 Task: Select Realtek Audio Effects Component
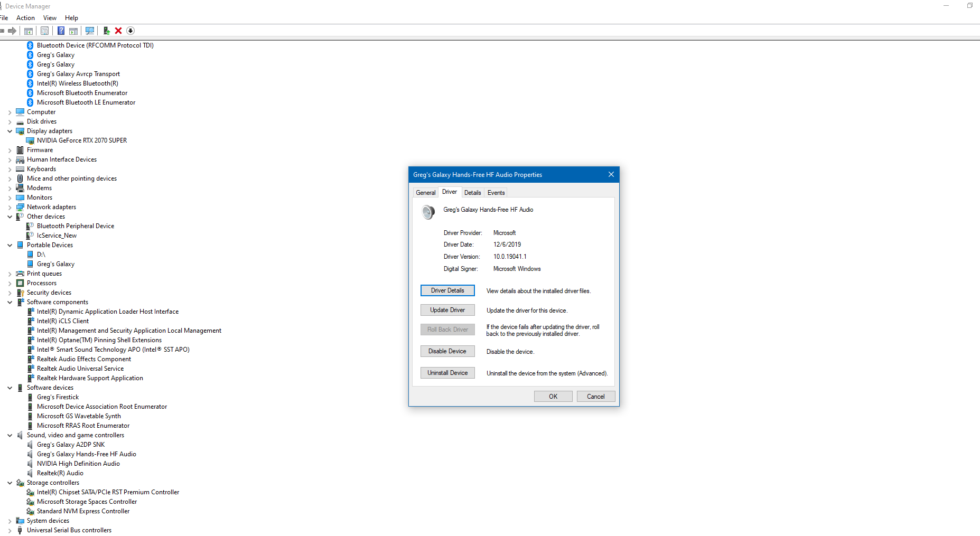[84, 359]
